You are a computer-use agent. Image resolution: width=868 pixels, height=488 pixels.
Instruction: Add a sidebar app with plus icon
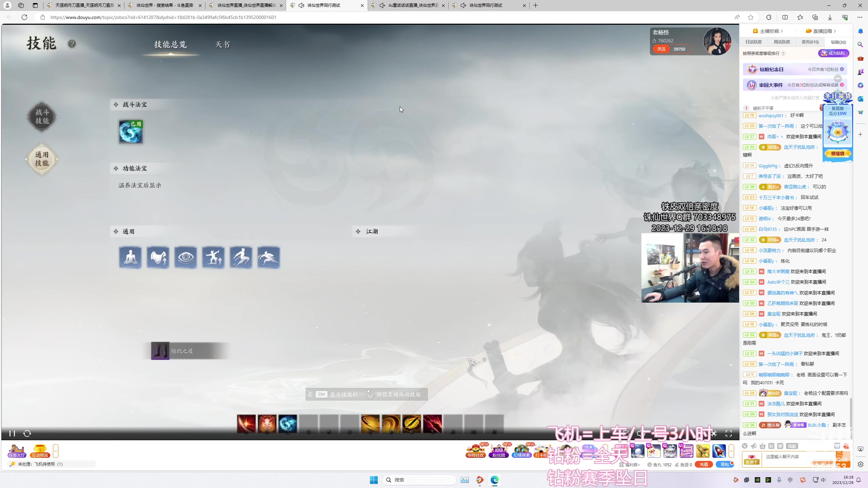coord(860,135)
